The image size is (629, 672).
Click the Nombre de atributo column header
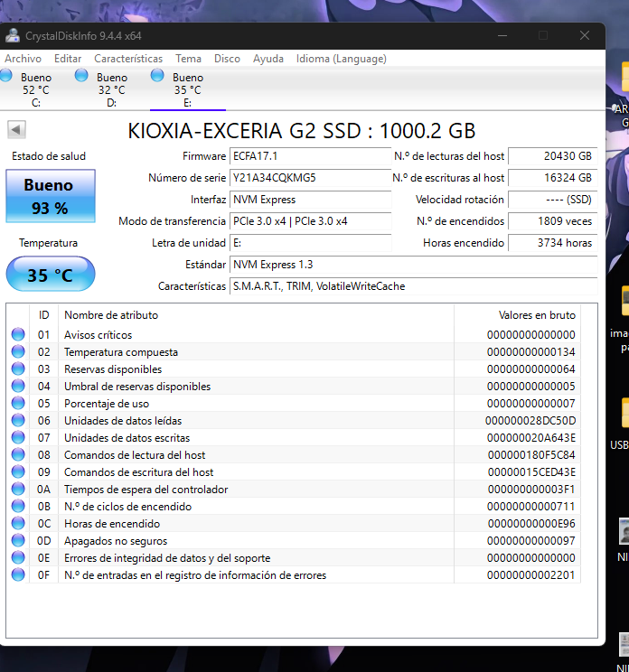point(256,315)
